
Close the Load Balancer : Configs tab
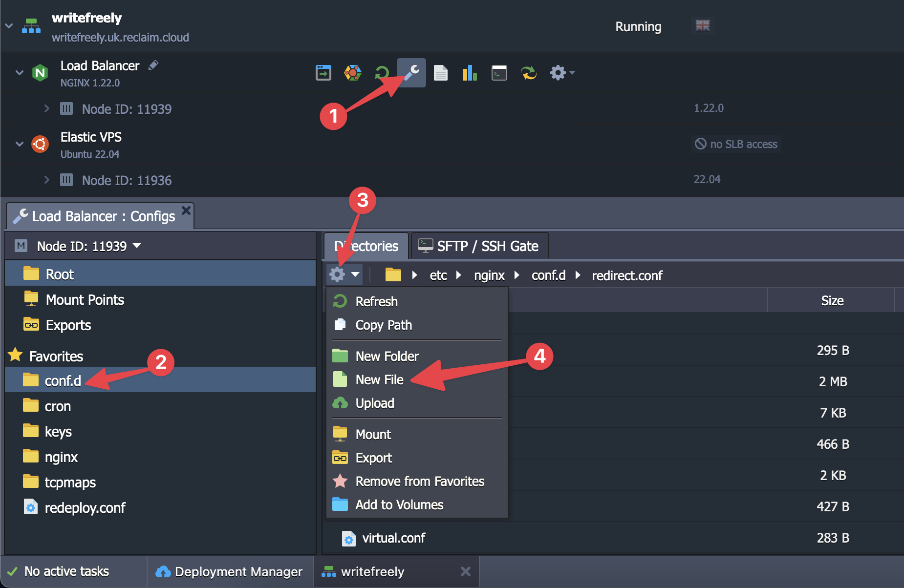point(186,210)
